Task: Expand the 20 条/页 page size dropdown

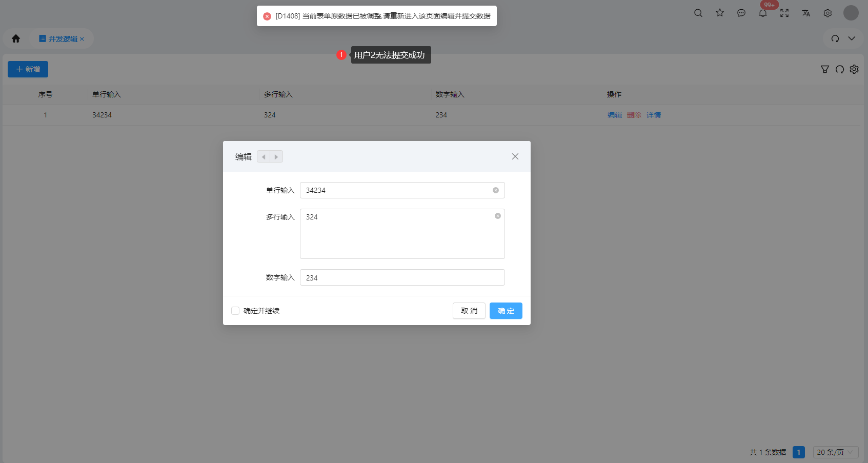Action: tap(835, 452)
